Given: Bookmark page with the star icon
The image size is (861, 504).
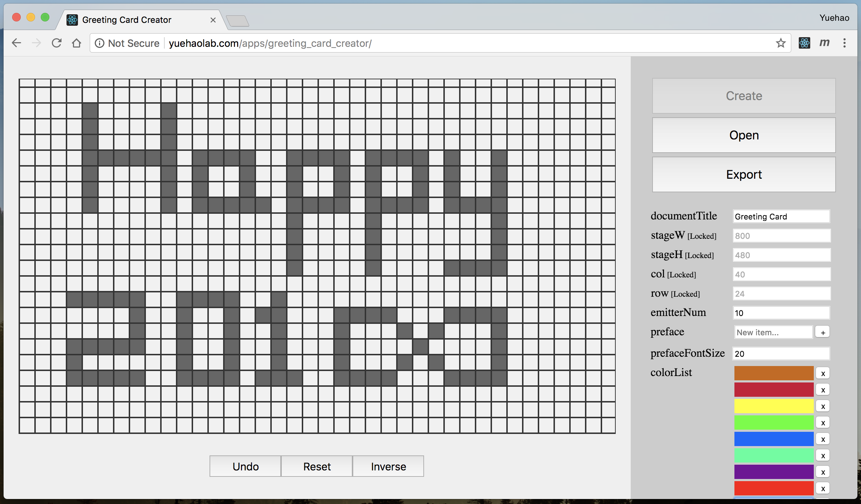Looking at the screenshot, I should [x=781, y=43].
